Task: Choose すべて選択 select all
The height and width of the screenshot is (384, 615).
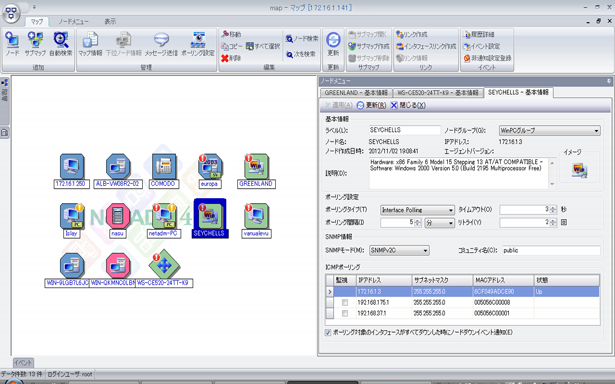Action: 263,46
